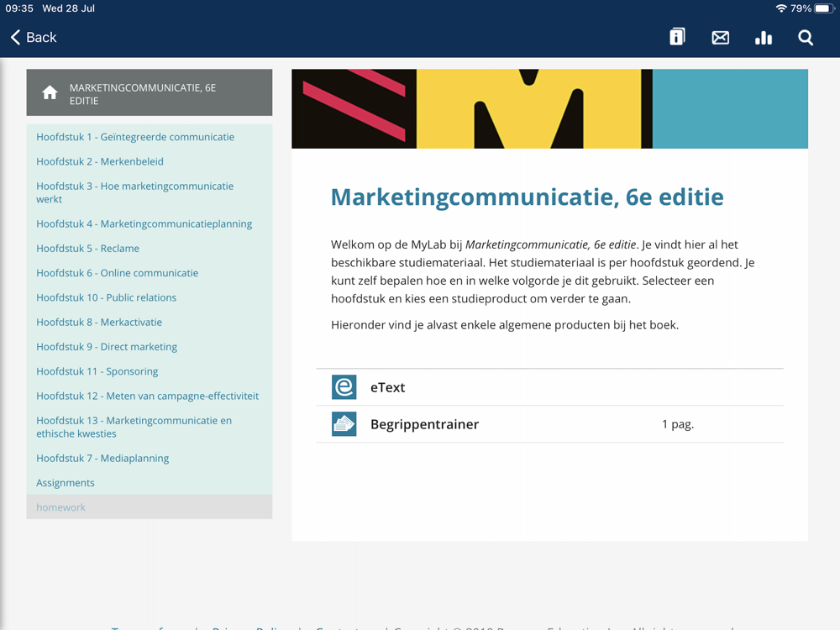
Task: Open Hoofdstuk 7 - Mediaplanning
Action: (102, 458)
